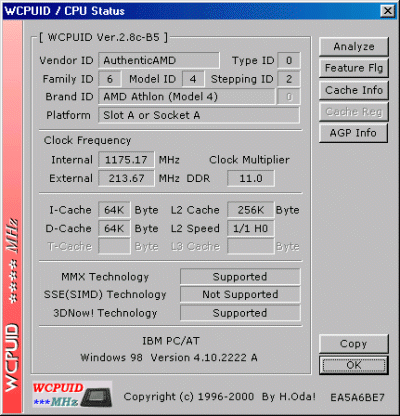Viewport: 400px width, 416px height.
Task: Close the WCPUID window
Action: 388,11
